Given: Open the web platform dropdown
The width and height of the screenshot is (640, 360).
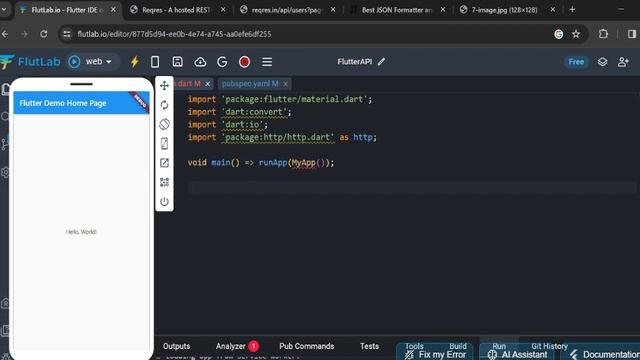Looking at the screenshot, I should 98,62.
